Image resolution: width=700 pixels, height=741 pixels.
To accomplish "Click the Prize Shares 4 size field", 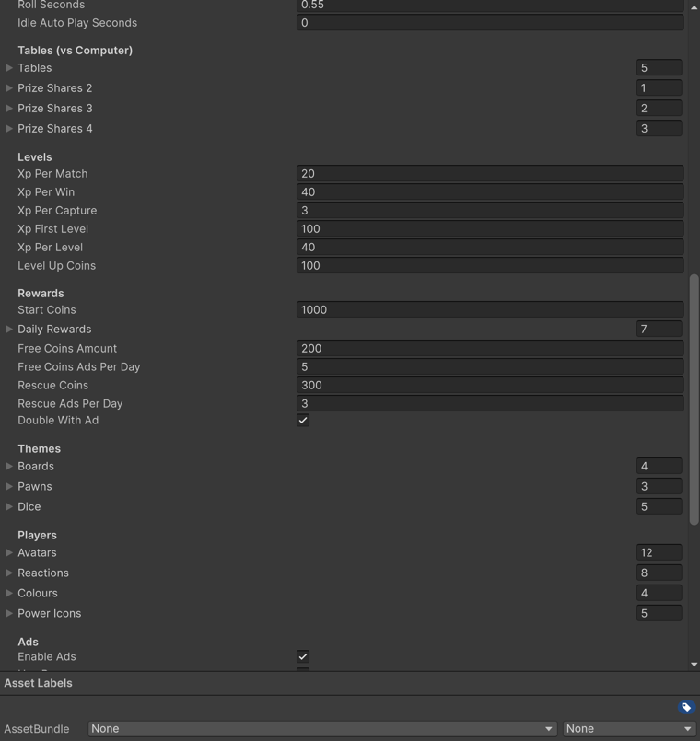I will pyautogui.click(x=659, y=129).
